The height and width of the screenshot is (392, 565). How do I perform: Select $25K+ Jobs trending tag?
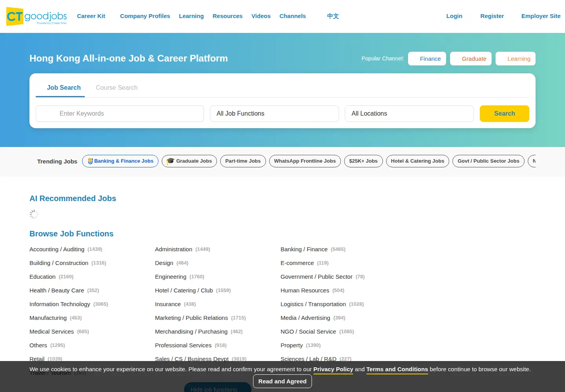[x=363, y=161]
